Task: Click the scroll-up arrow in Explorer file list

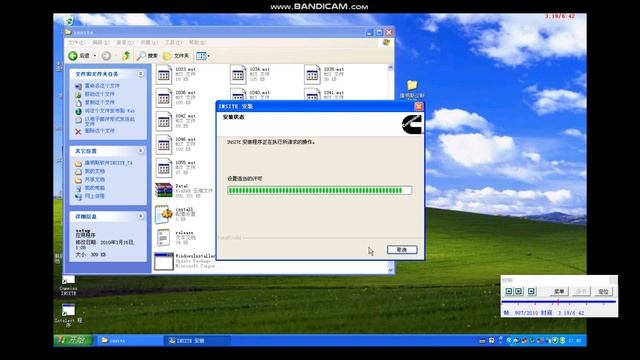Action: (x=390, y=68)
